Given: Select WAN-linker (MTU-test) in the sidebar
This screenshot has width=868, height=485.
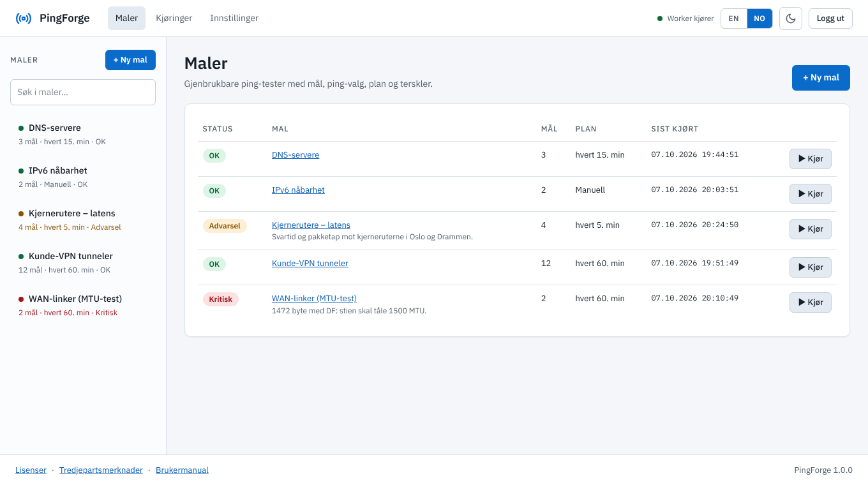Looking at the screenshot, I should 83,305.
